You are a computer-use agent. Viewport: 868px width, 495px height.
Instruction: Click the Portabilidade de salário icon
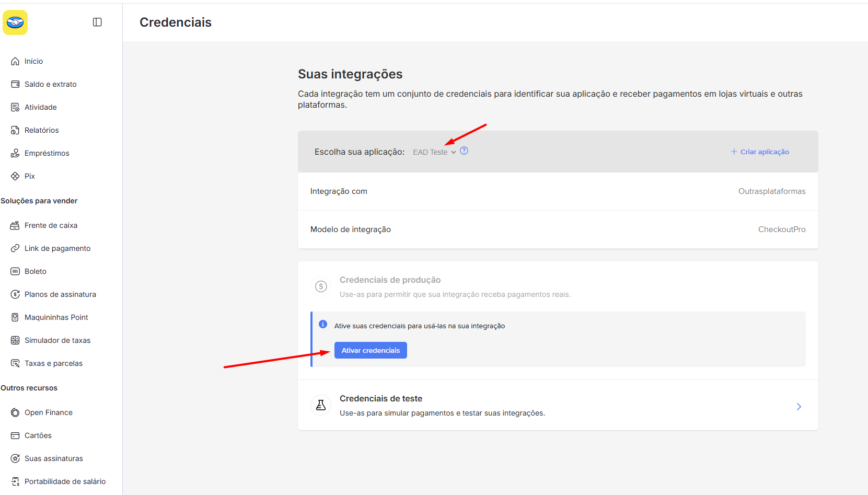(15, 481)
